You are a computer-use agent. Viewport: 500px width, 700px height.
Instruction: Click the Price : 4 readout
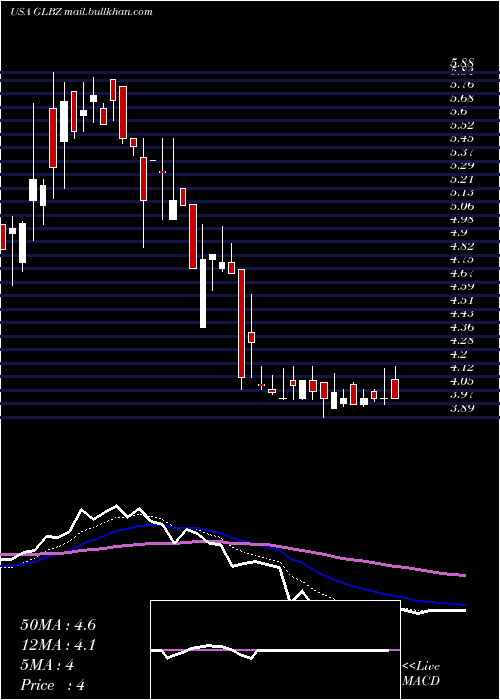[x=53, y=685]
